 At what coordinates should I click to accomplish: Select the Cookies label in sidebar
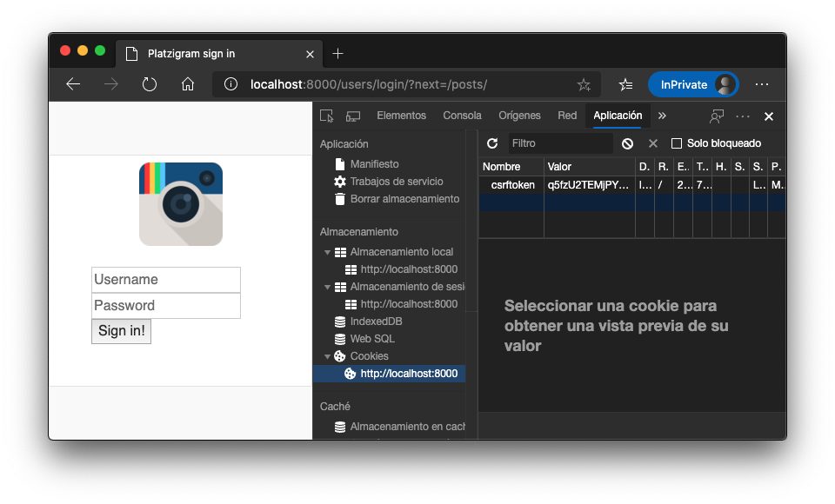coord(369,356)
